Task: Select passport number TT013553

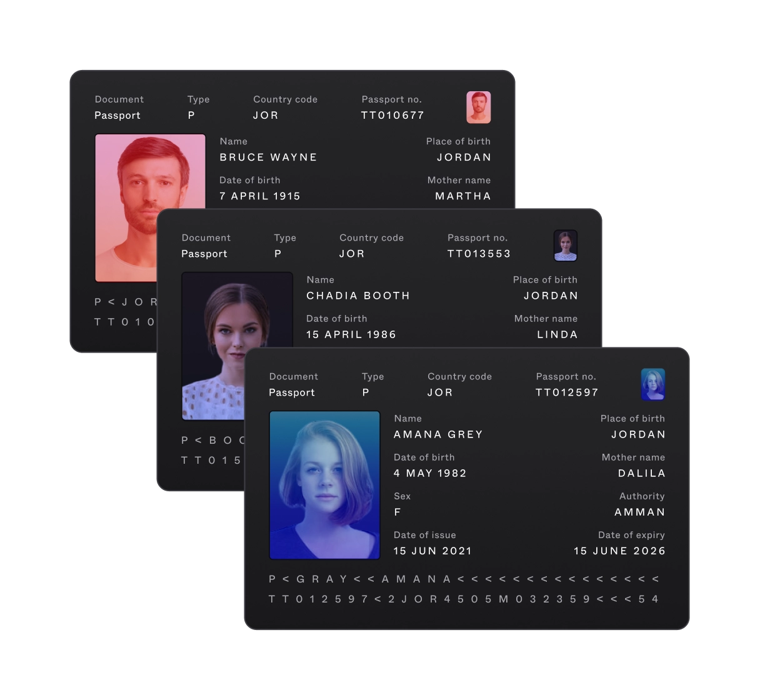Action: [x=479, y=254]
